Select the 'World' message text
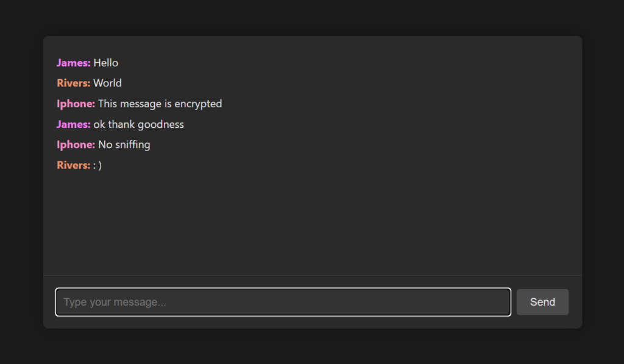The image size is (624, 364). click(x=107, y=83)
